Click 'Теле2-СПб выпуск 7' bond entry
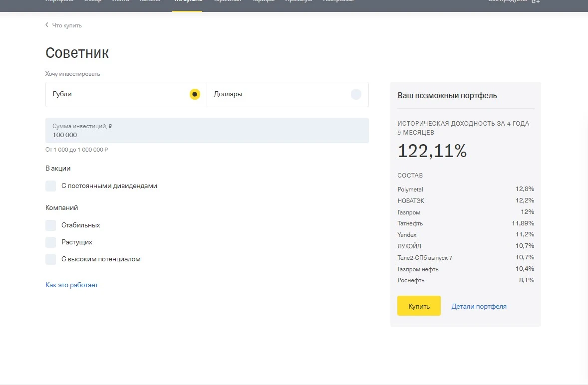This screenshot has width=588, height=385. 425,258
